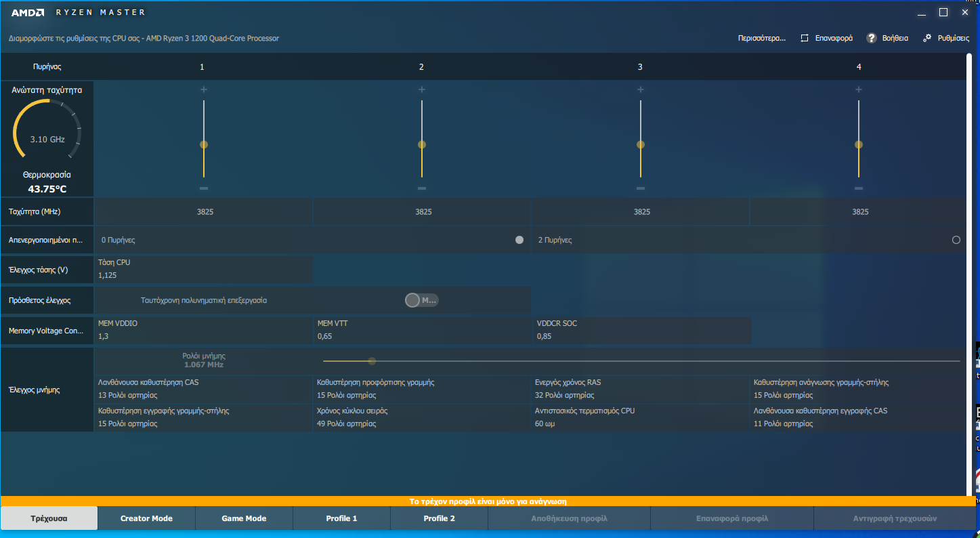This screenshot has height=538, width=980.
Task: Click the core 4 speed slider handle
Action: 859,144
